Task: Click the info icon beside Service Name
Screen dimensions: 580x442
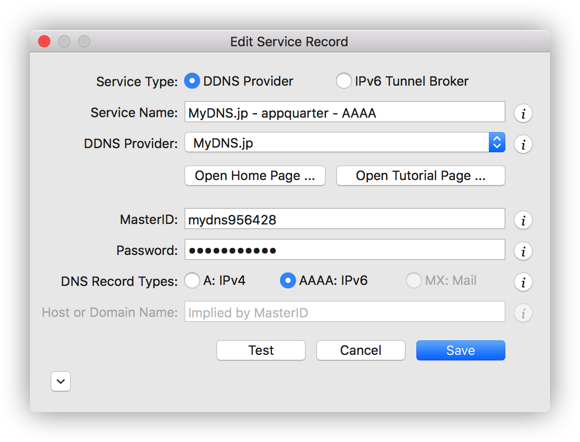Action: tap(523, 114)
